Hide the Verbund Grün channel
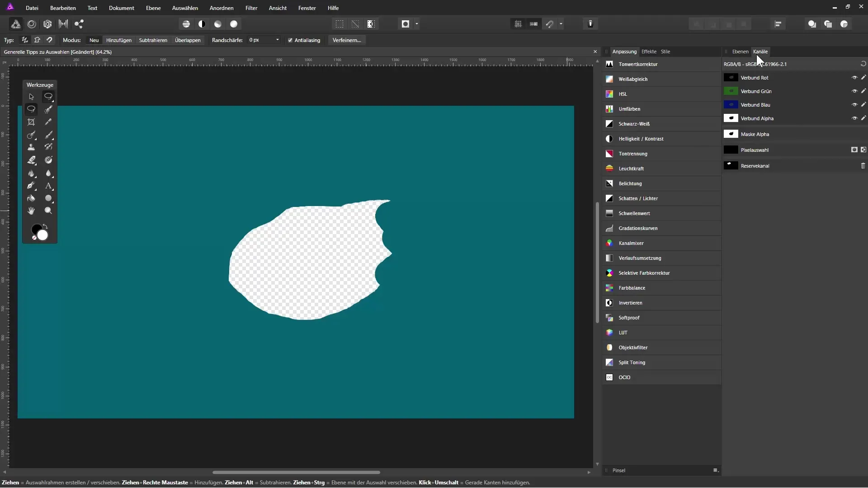 point(854,91)
